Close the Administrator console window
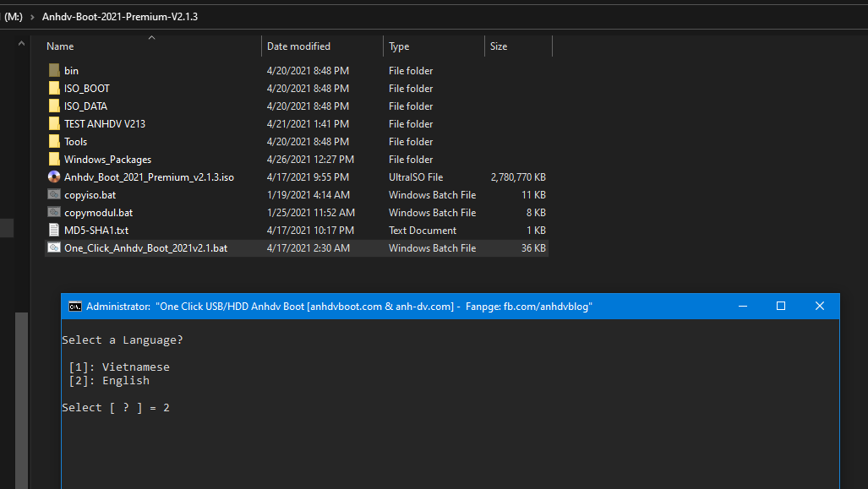Image resolution: width=868 pixels, height=489 pixels. pos(820,307)
